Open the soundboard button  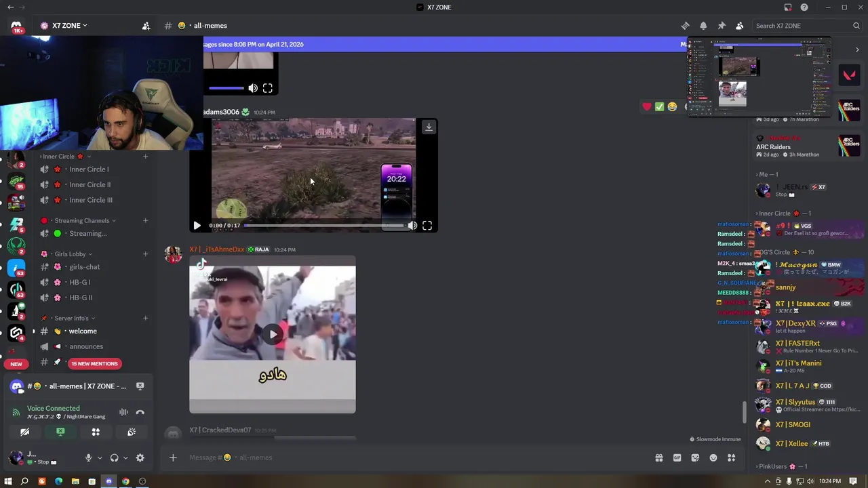click(x=131, y=432)
